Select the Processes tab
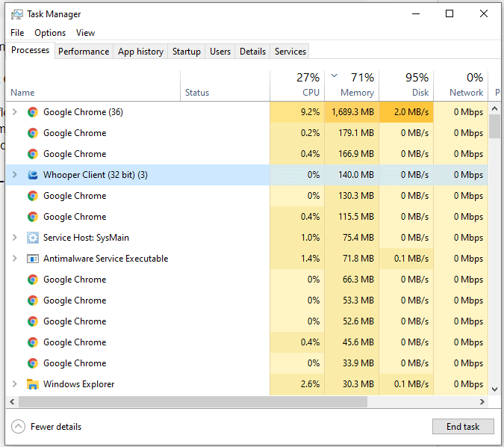Viewport: 504px width, 447px height. [30, 50]
